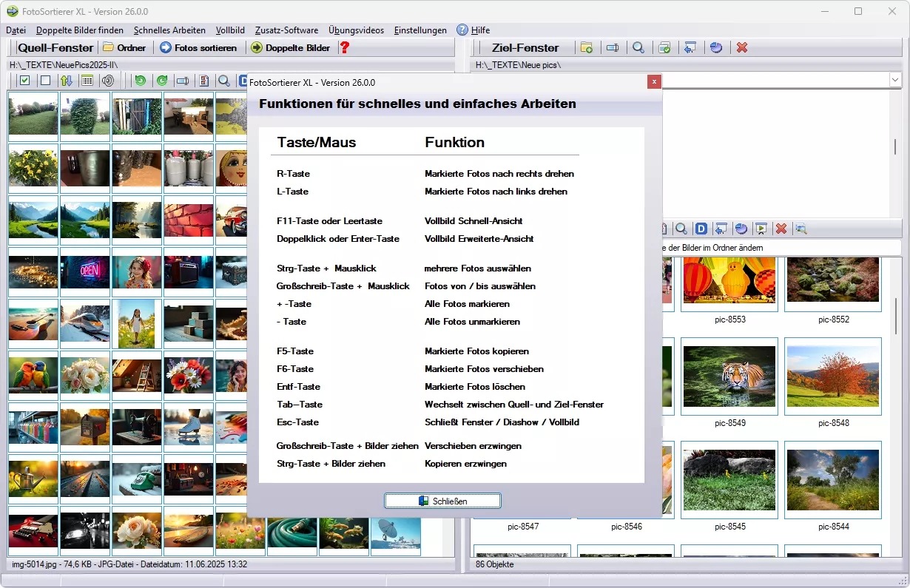Click the blue D icon in Ziel-Fenster lower toolbar
Viewport: 910px width, 588px height.
click(701, 229)
